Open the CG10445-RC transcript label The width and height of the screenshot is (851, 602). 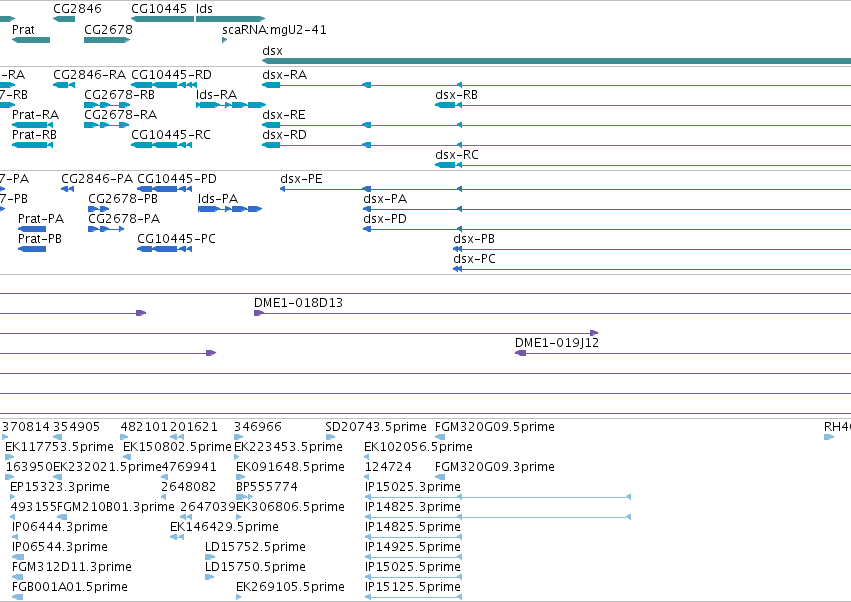[171, 135]
